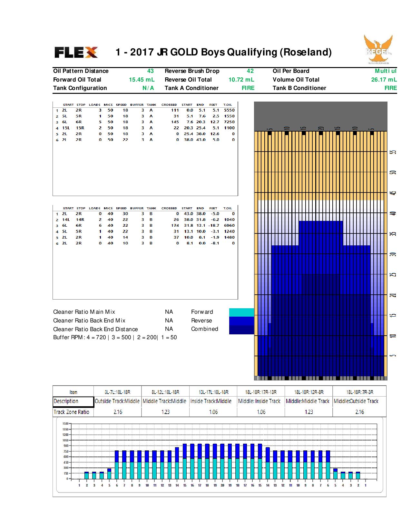Select the 26.17 mL volume total value

coord(384,80)
